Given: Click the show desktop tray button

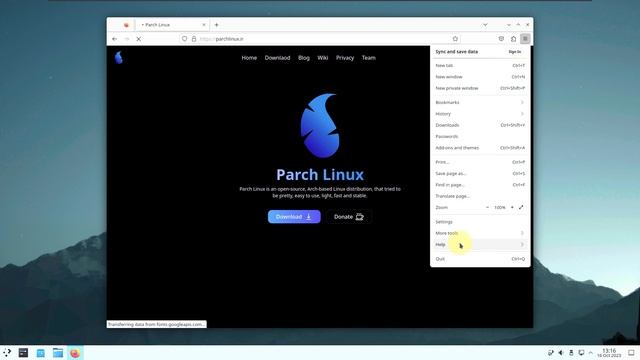Looking at the screenshot, I should 631,353.
